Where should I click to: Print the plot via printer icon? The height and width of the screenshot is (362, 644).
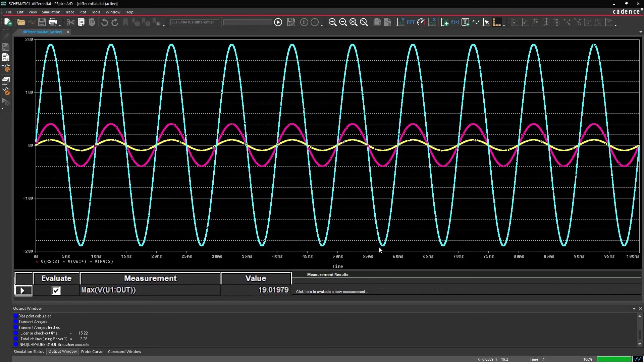coord(53,22)
